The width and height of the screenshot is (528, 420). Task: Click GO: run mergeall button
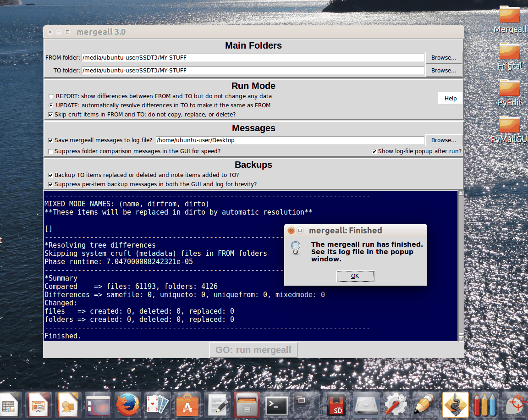pos(253,350)
